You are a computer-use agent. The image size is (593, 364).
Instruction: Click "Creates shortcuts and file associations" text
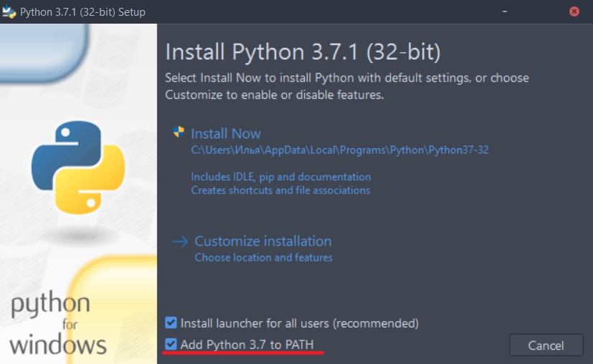pyautogui.click(x=280, y=191)
